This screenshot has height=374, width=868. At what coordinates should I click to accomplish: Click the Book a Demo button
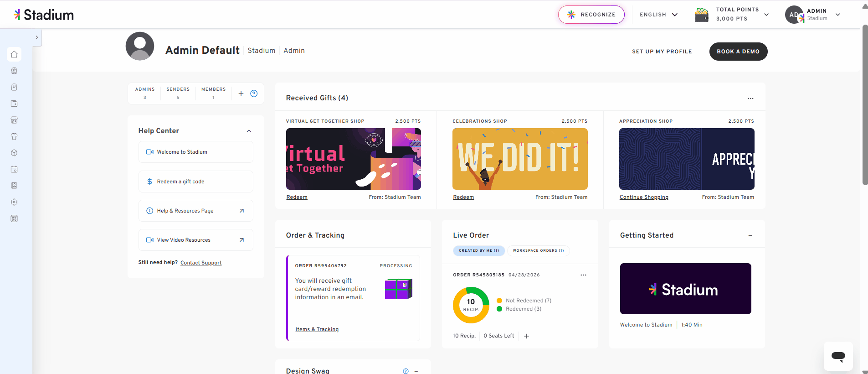point(738,52)
